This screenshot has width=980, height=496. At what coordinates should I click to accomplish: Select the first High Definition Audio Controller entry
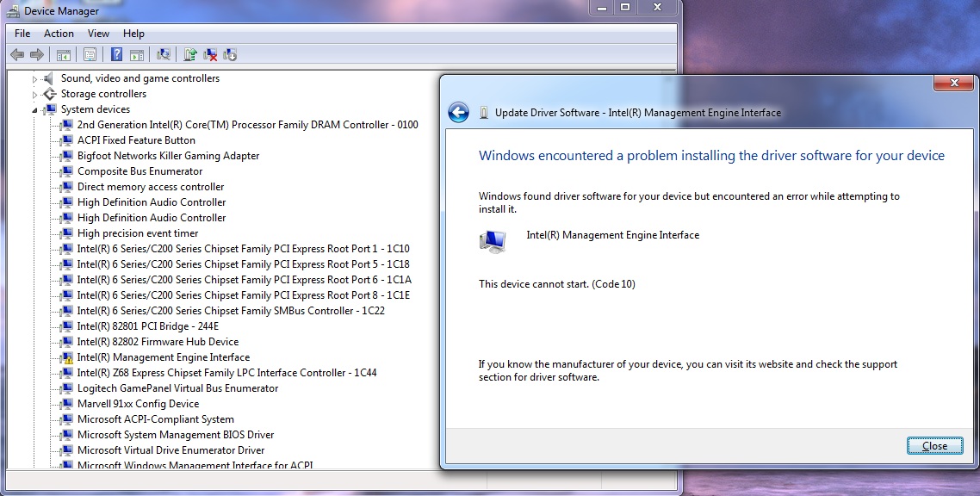(152, 202)
